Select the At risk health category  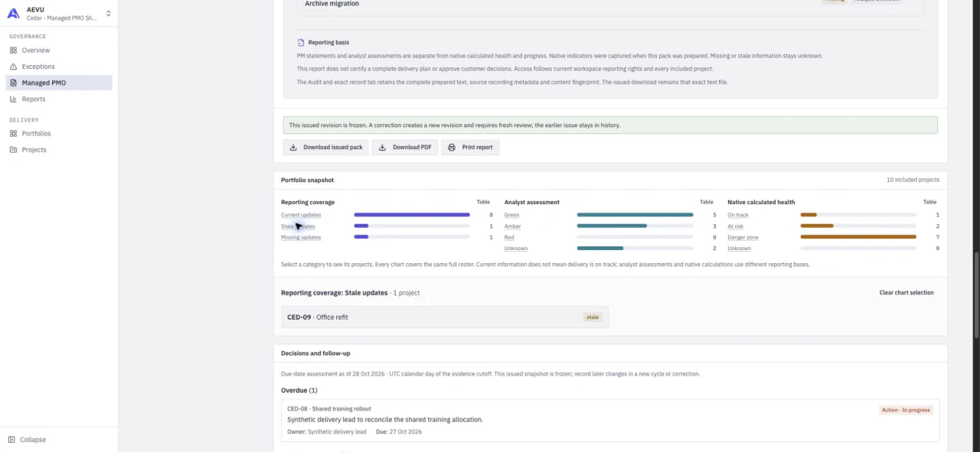736,226
